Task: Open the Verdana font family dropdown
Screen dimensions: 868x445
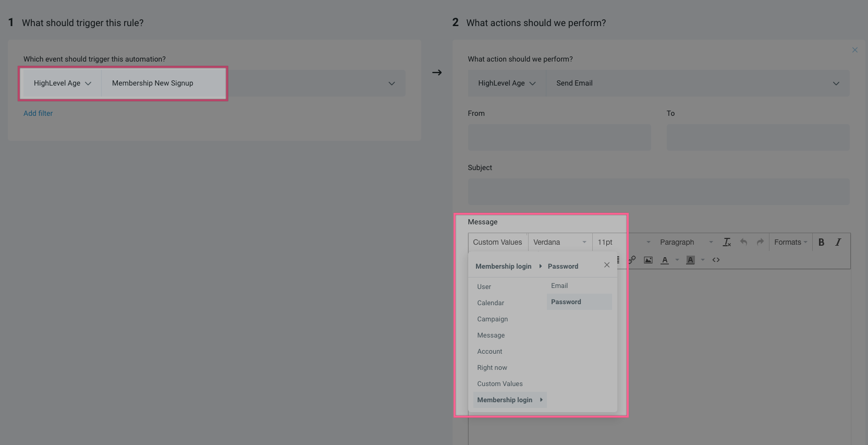Action: click(x=560, y=242)
